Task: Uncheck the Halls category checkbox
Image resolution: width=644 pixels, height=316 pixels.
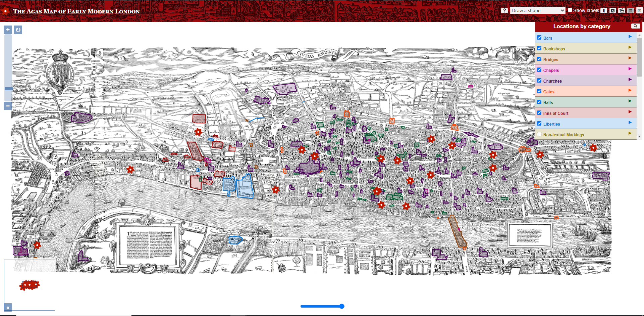Action: coord(539,102)
